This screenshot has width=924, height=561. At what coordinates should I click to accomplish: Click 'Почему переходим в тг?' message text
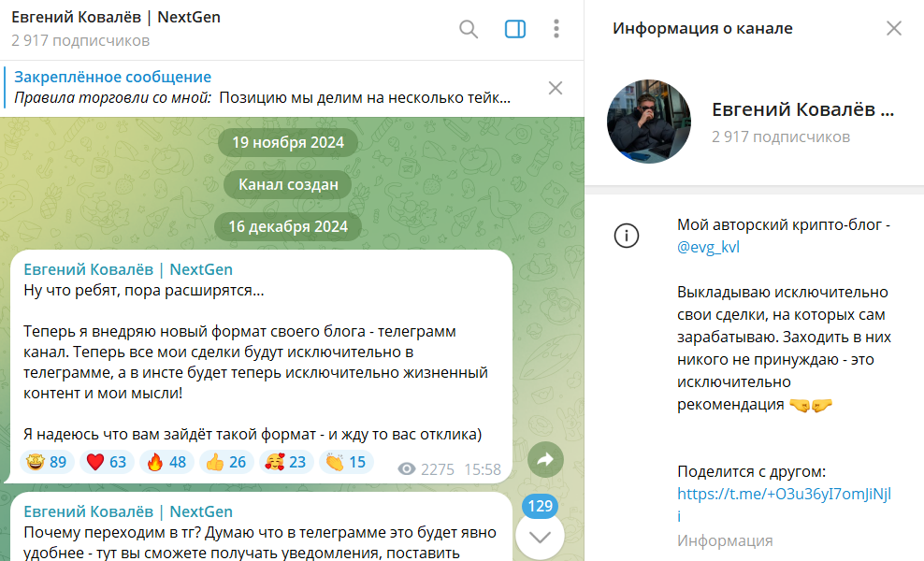tap(112, 532)
